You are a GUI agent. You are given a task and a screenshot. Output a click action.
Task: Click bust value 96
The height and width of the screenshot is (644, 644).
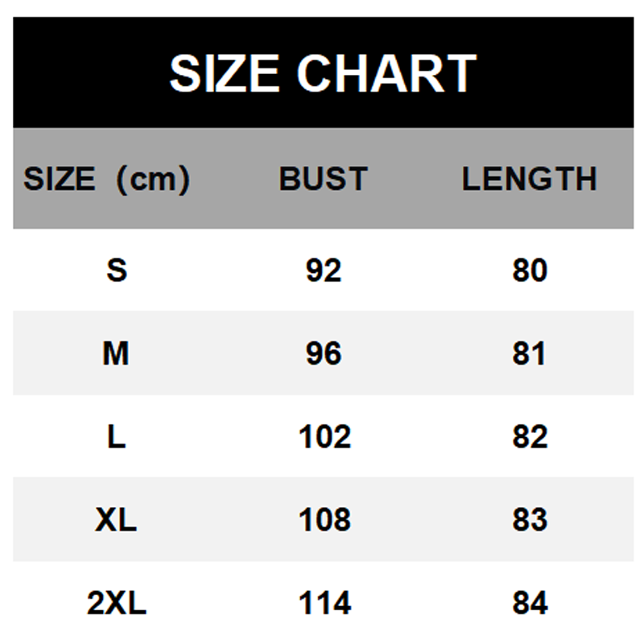[324, 353]
